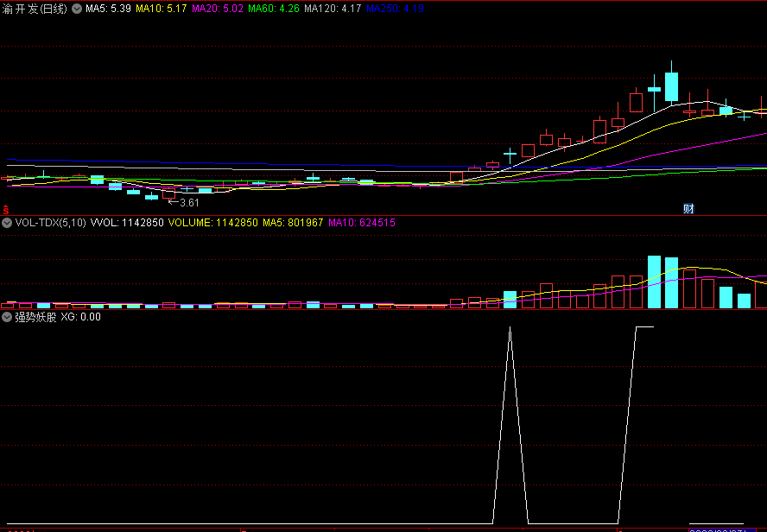Select the 强势妖股 indicator name
The height and width of the screenshot is (532, 767).
35,317
